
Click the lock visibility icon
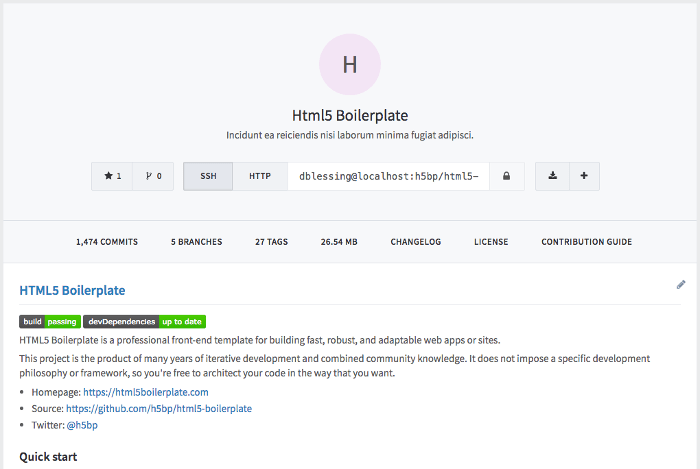click(x=506, y=176)
